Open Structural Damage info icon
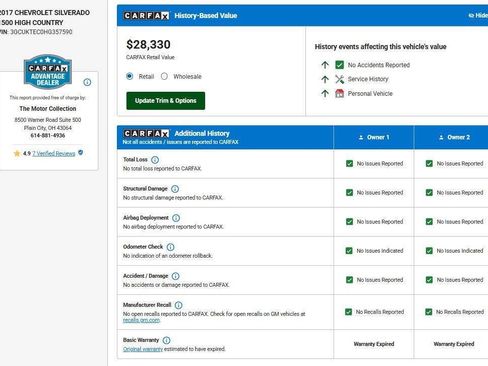 [x=175, y=189]
